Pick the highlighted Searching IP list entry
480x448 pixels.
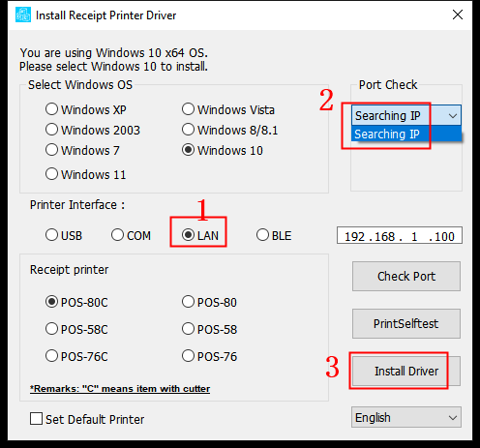point(406,134)
